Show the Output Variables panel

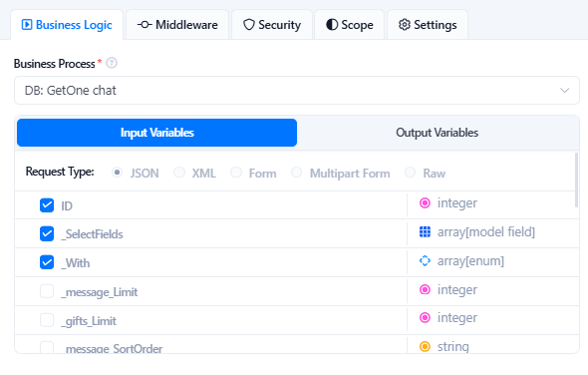click(437, 133)
